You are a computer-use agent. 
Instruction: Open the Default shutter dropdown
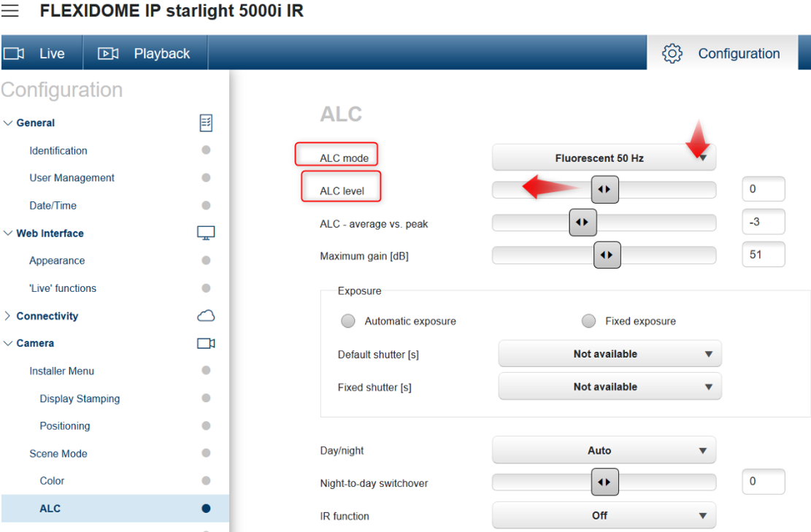tap(610, 354)
